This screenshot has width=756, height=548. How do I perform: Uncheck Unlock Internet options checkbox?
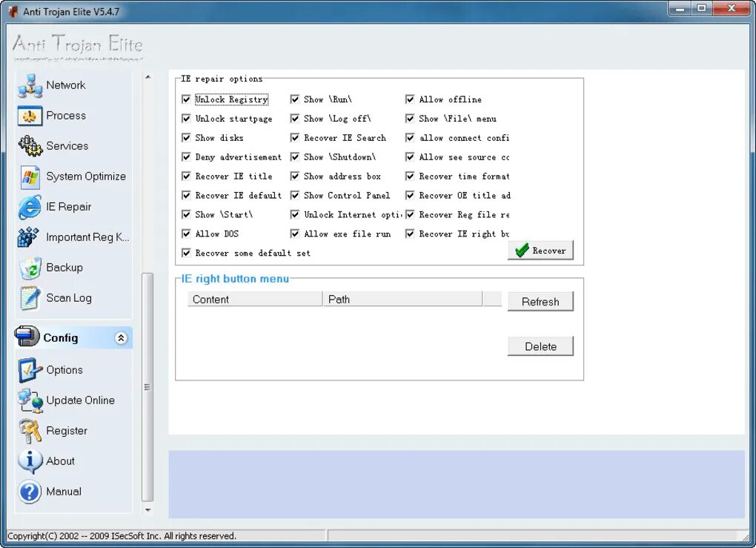(294, 214)
